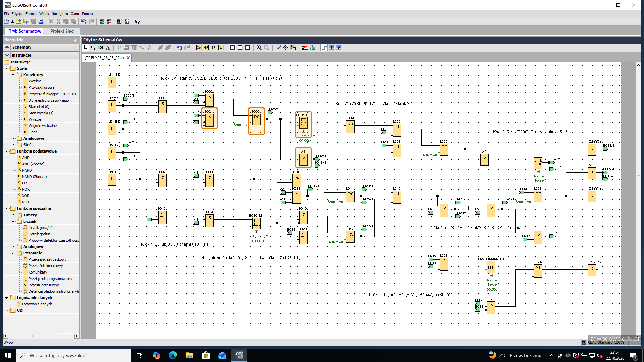Toggle the online test icon
The image size is (644, 362).
click(x=312, y=48)
